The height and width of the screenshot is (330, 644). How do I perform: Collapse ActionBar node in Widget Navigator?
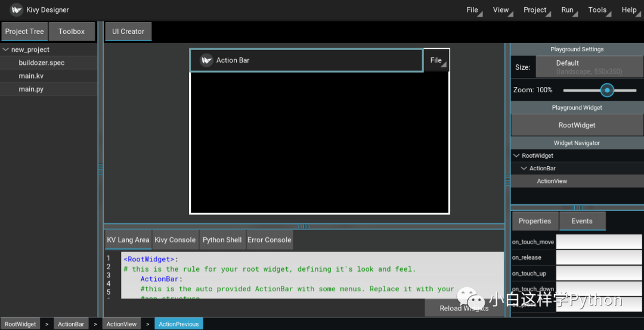pos(524,169)
